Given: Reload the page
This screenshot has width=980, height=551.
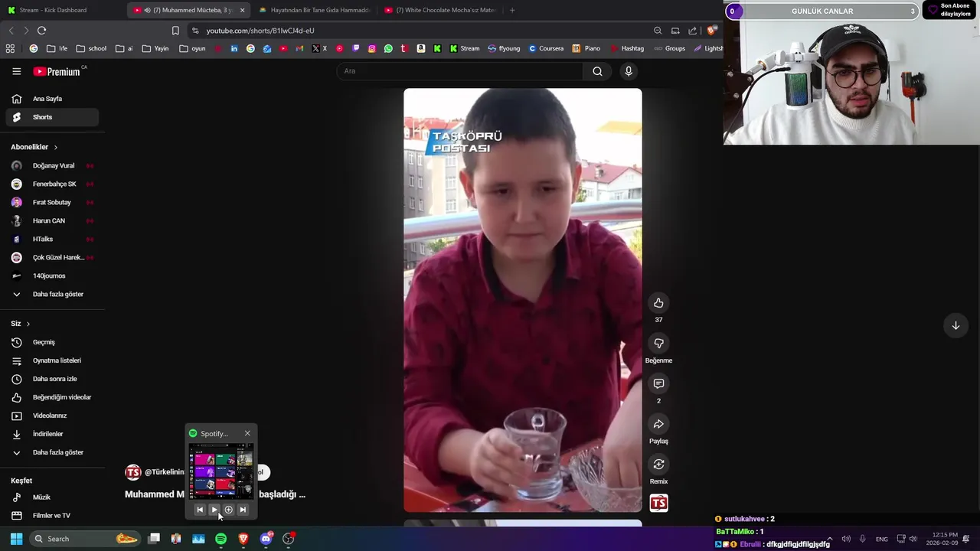Looking at the screenshot, I should click(x=41, y=31).
